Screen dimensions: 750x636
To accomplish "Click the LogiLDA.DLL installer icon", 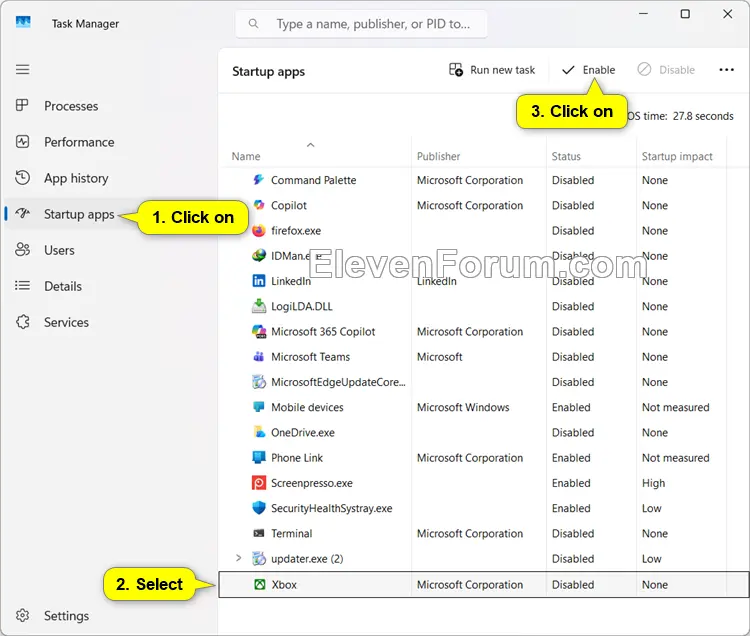I will pos(259,306).
